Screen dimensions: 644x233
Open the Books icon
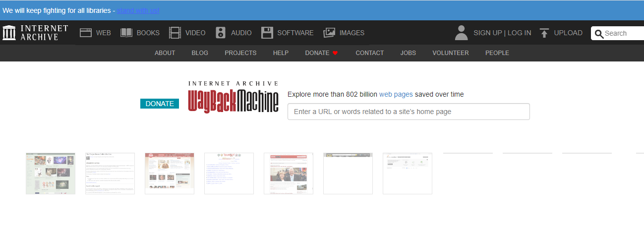tap(126, 33)
